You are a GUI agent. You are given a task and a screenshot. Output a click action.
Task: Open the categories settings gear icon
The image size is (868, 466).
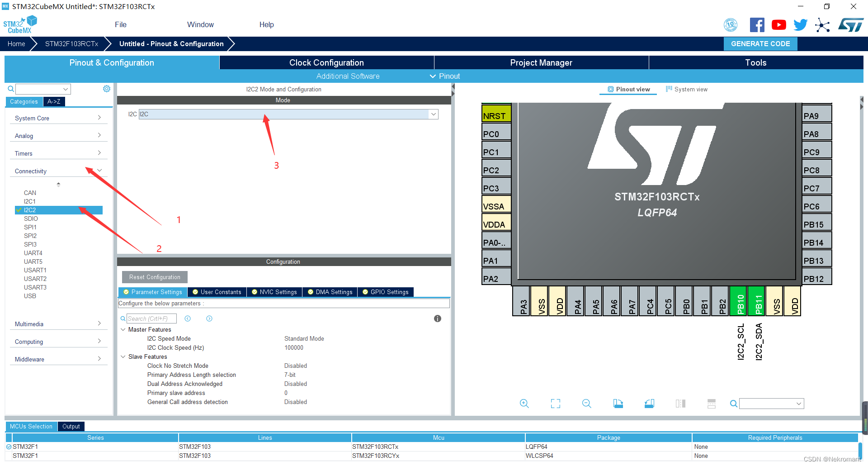click(106, 89)
